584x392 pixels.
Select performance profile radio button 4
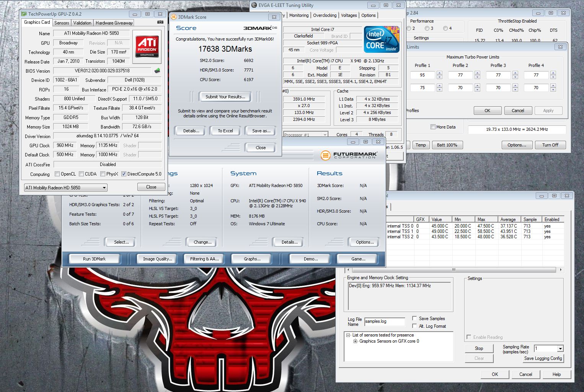click(x=445, y=28)
